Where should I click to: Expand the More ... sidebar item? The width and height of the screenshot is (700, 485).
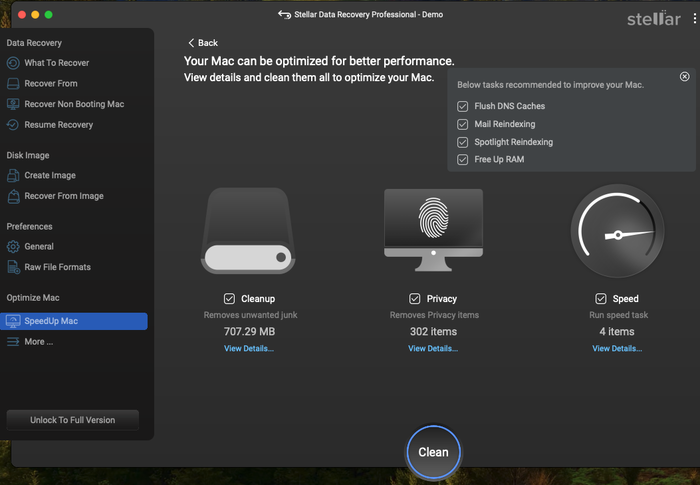tap(38, 342)
